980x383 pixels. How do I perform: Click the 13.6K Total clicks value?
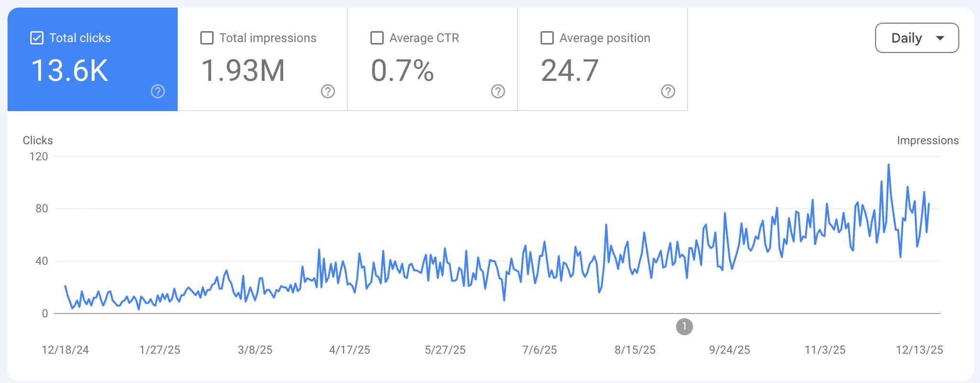pos(70,71)
